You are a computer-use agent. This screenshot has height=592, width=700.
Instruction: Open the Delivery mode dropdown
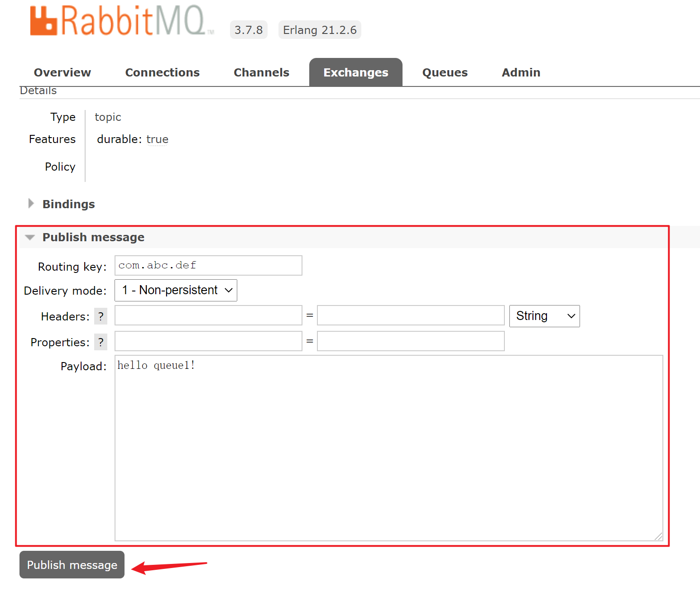click(176, 291)
